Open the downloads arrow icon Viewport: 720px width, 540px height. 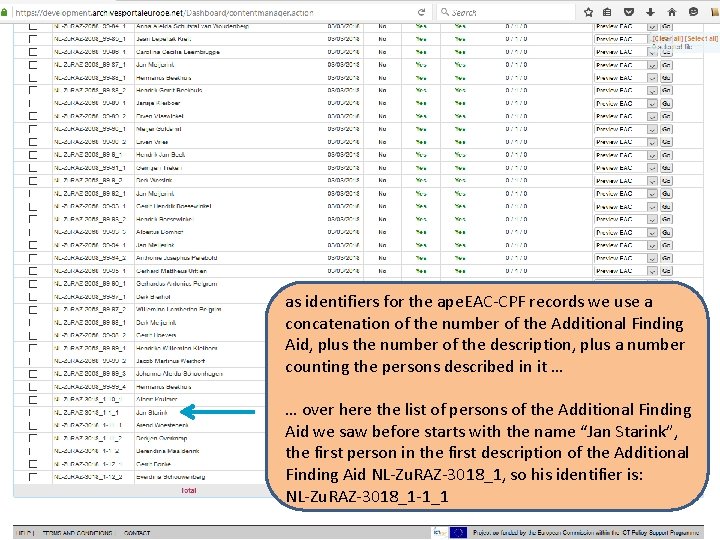[x=650, y=12]
